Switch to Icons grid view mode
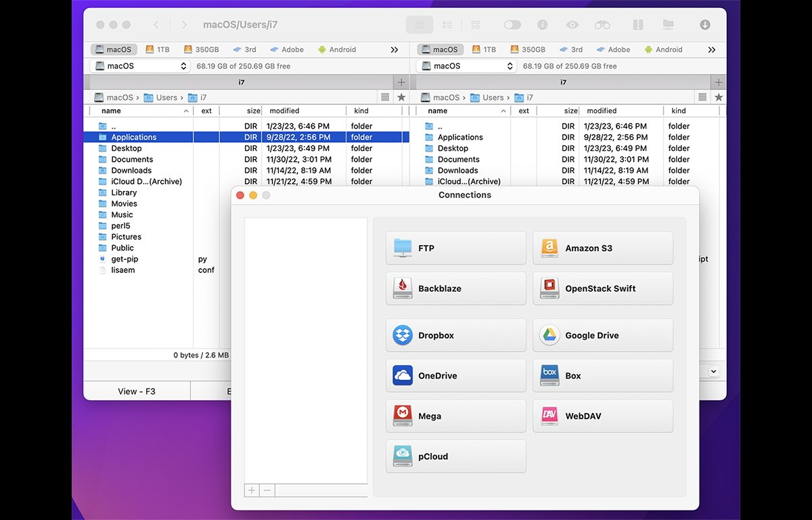 coord(476,25)
